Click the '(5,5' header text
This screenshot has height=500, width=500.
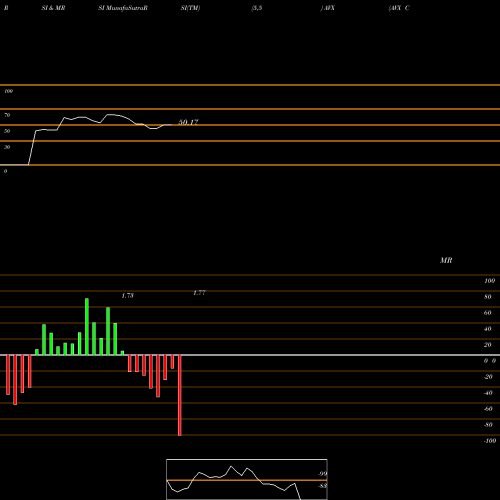pyautogui.click(x=257, y=8)
